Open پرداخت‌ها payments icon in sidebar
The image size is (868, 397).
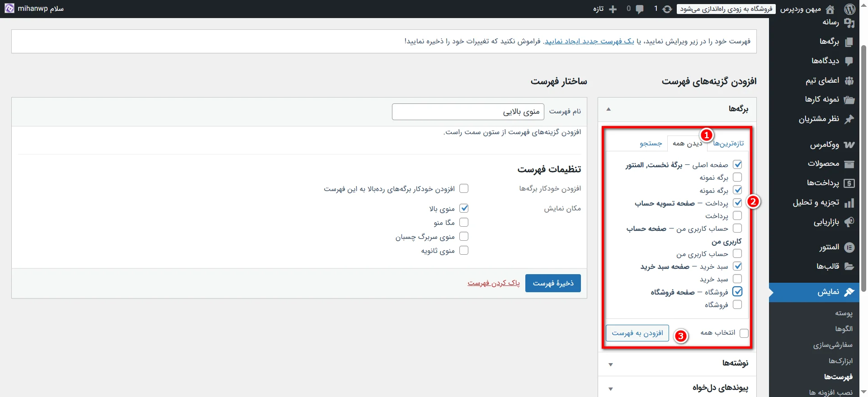click(849, 183)
